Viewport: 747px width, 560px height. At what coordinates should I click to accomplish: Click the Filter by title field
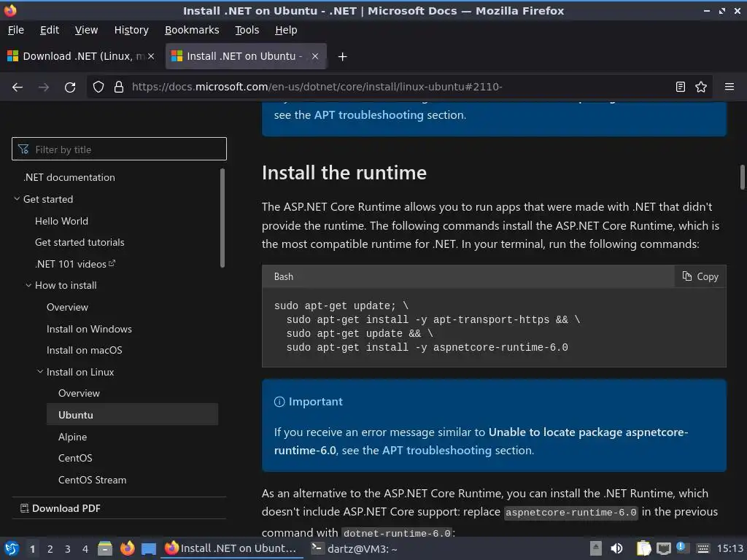click(119, 149)
